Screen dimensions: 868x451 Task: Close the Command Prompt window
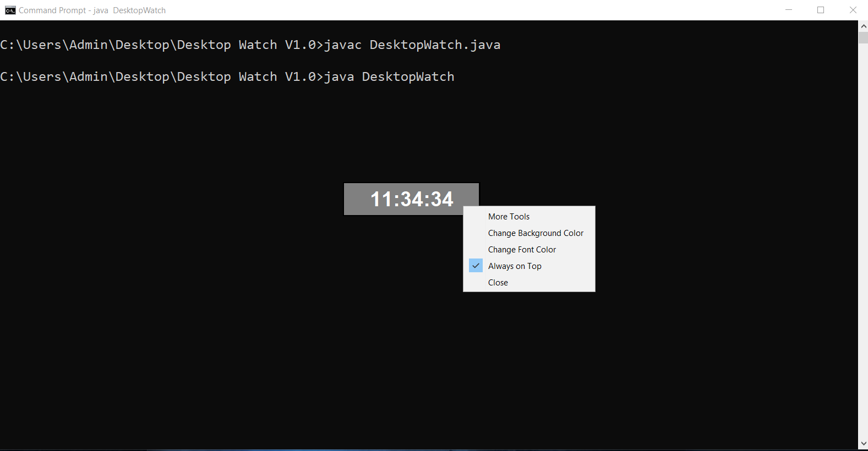853,10
